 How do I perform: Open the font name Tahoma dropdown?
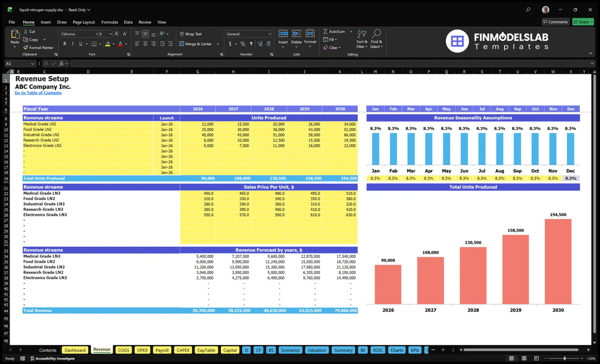(95, 34)
